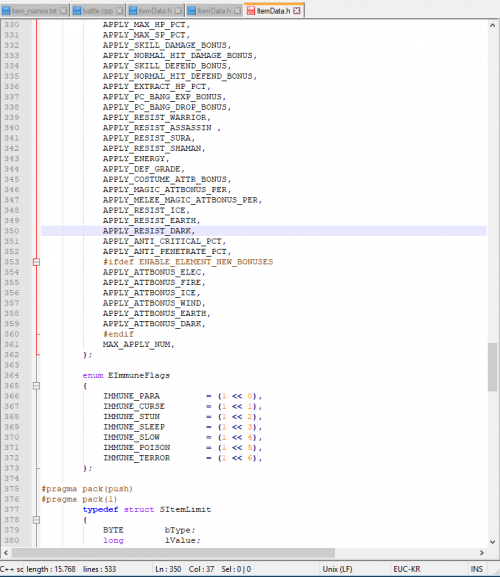Click the vertical scrollbar thumb
This screenshot has width=500, height=577.
pyautogui.click(x=492, y=367)
